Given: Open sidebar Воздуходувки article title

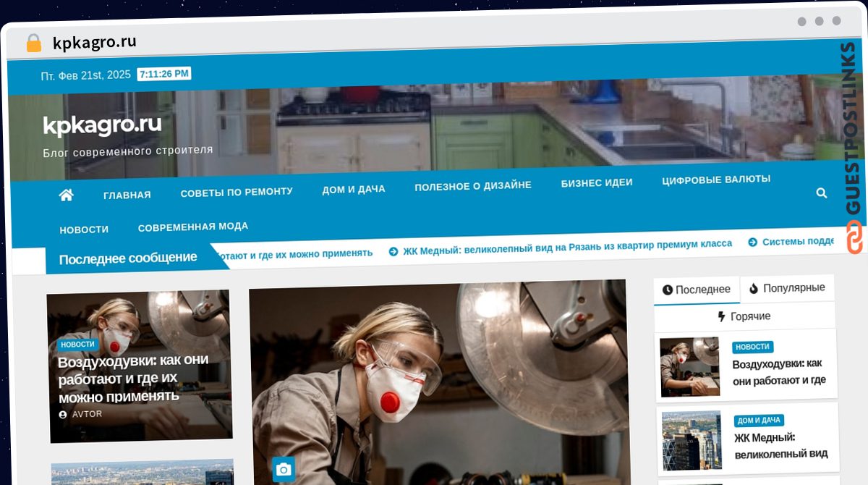Looking at the screenshot, I should tap(778, 371).
